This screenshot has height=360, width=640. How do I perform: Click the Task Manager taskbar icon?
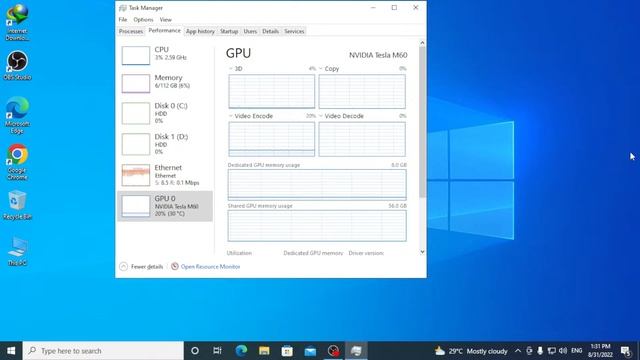[x=356, y=351]
